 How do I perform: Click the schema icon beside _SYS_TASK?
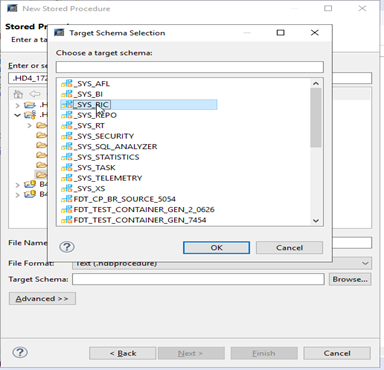click(67, 167)
